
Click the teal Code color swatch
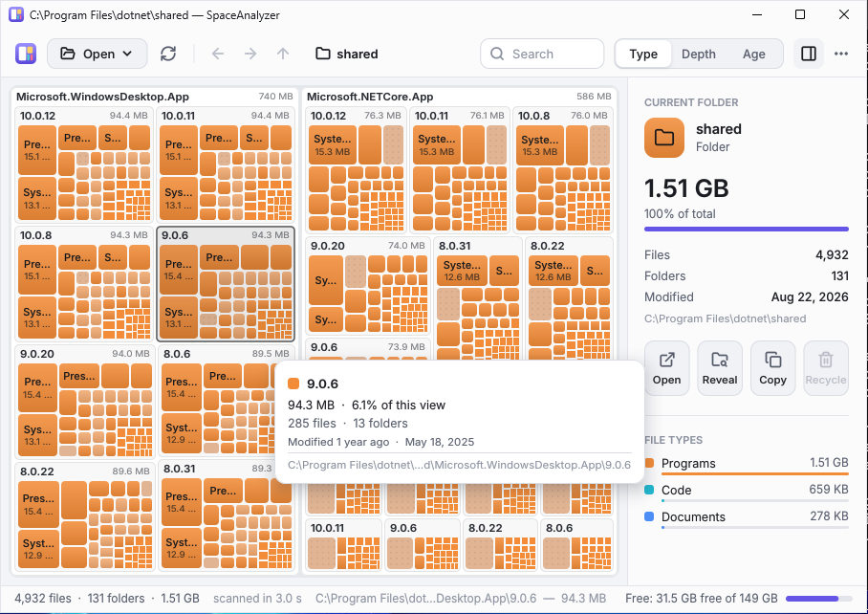(x=649, y=490)
